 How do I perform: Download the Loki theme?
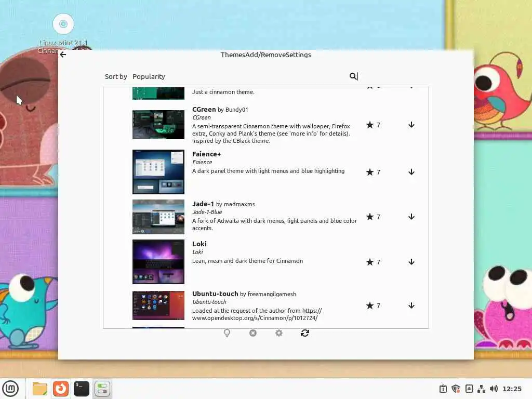pos(411,262)
